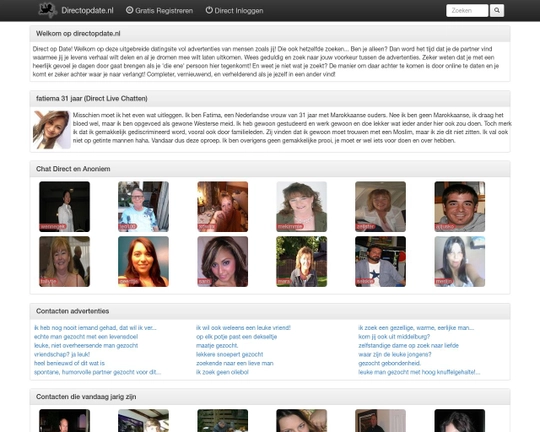Open ad 'echte man gezocht met een levensdoel'

tap(86, 337)
